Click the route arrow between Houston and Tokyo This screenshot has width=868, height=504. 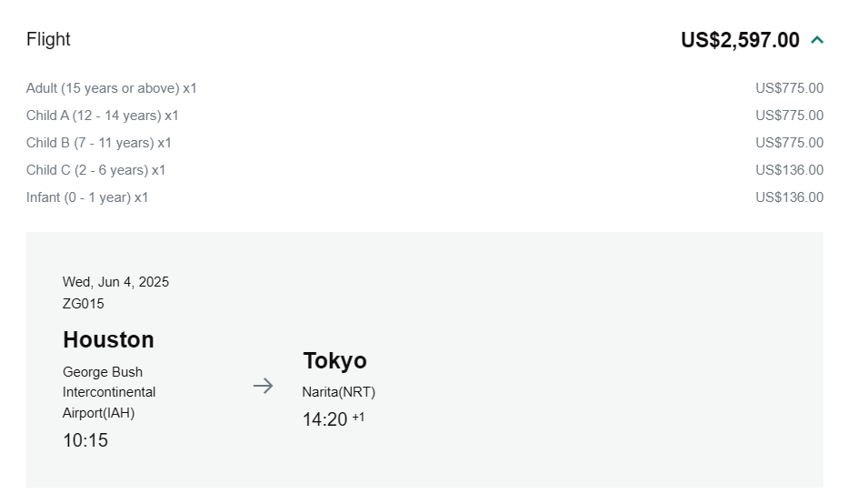263,386
